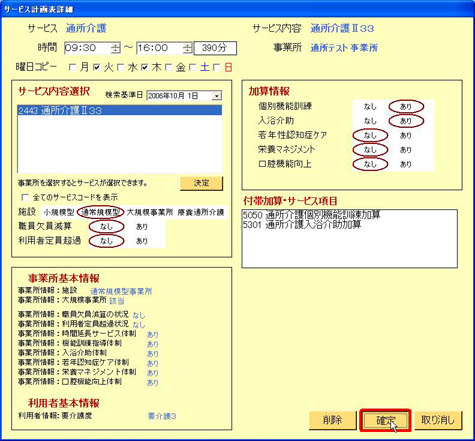Set 若年性認知症ケア to あり
Screen dimensions: 475x441
[406, 135]
